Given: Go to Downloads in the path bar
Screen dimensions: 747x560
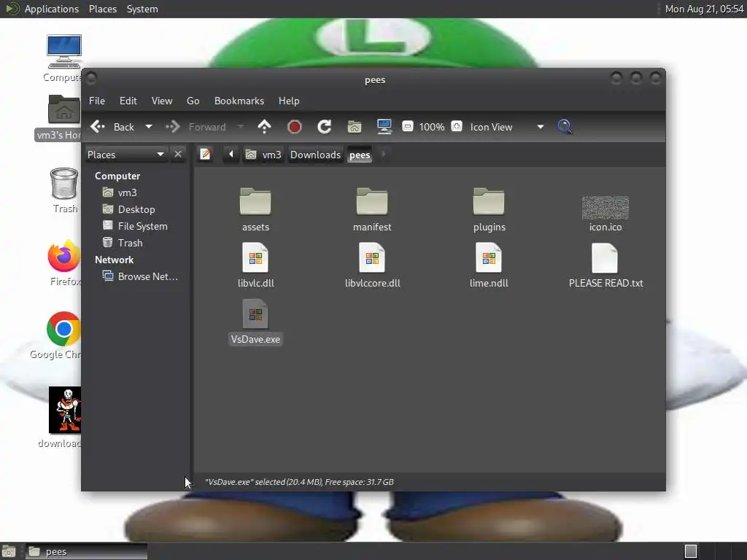Looking at the screenshot, I should coord(315,155).
